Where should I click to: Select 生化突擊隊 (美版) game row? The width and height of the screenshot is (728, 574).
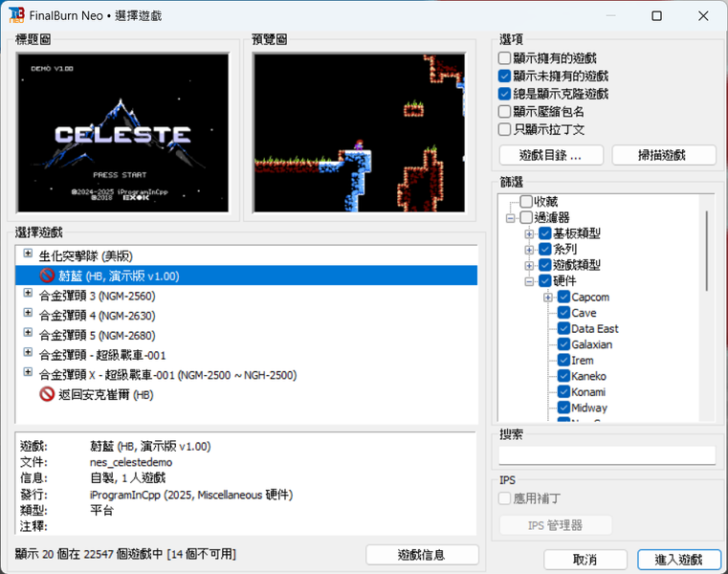click(x=247, y=255)
